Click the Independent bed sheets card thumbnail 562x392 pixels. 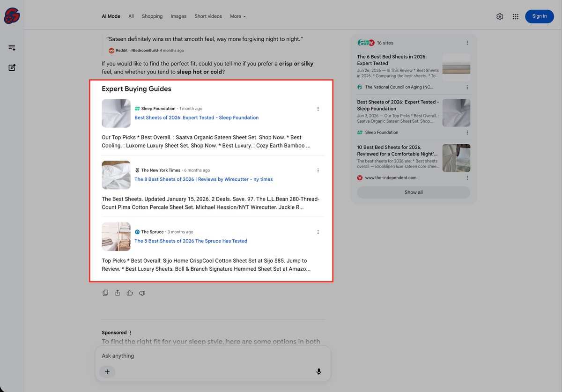click(456, 158)
